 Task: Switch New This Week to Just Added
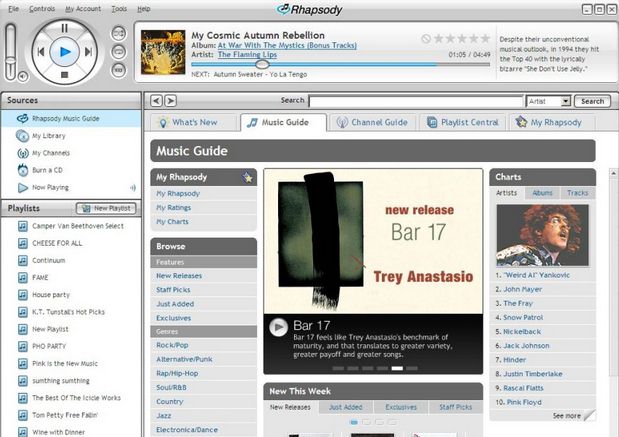click(345, 407)
